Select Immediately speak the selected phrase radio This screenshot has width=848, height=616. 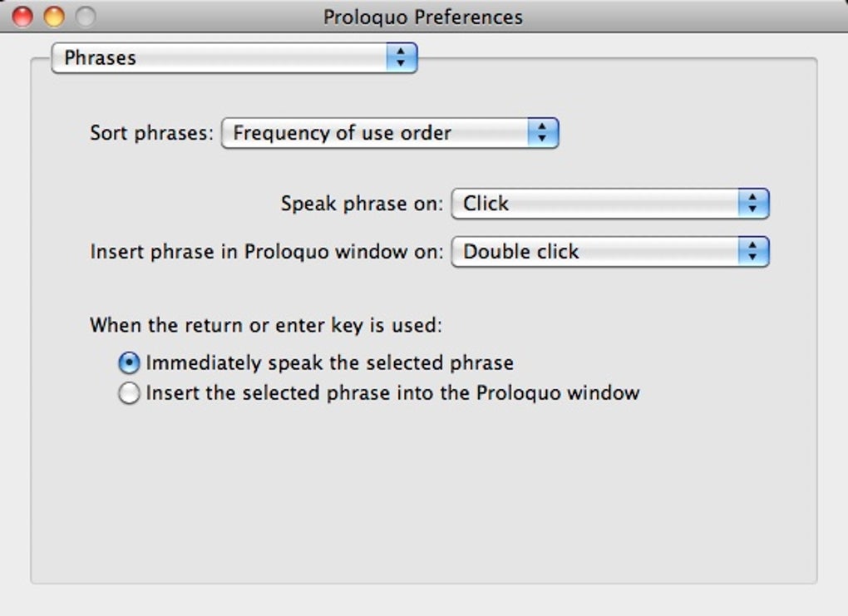click(x=129, y=363)
